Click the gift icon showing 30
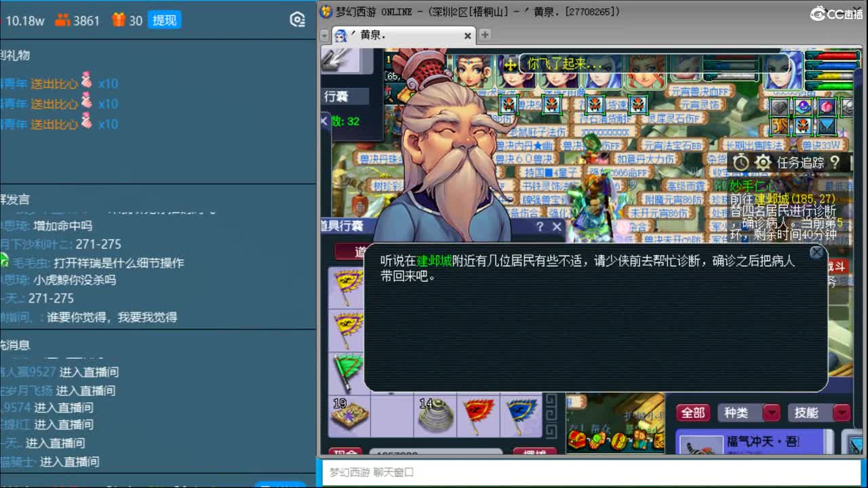The height and width of the screenshot is (488, 868). pyautogui.click(x=119, y=20)
